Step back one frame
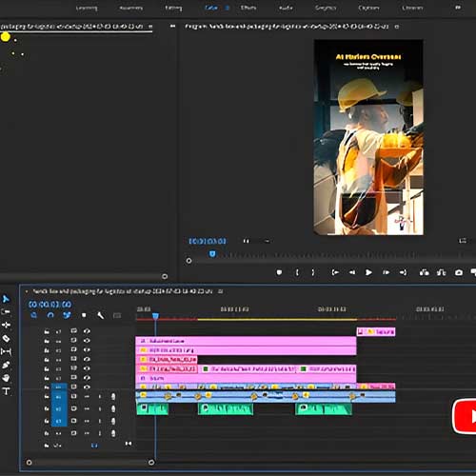The width and height of the screenshot is (476, 476). (352, 272)
